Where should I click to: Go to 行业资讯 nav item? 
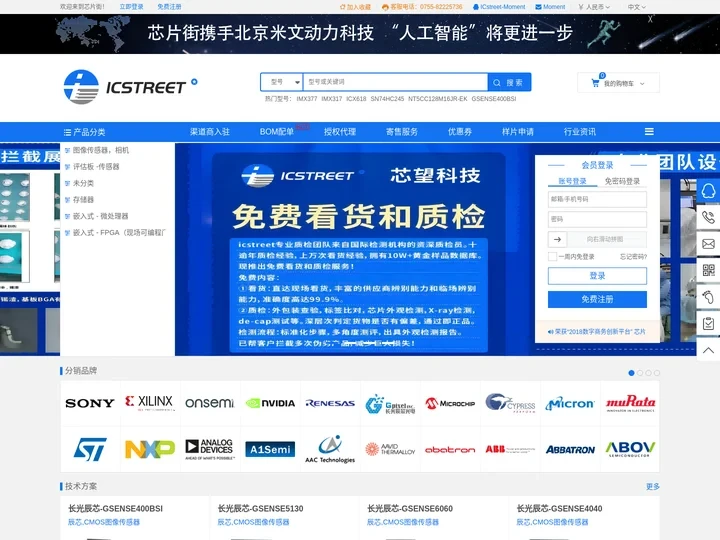[579, 132]
